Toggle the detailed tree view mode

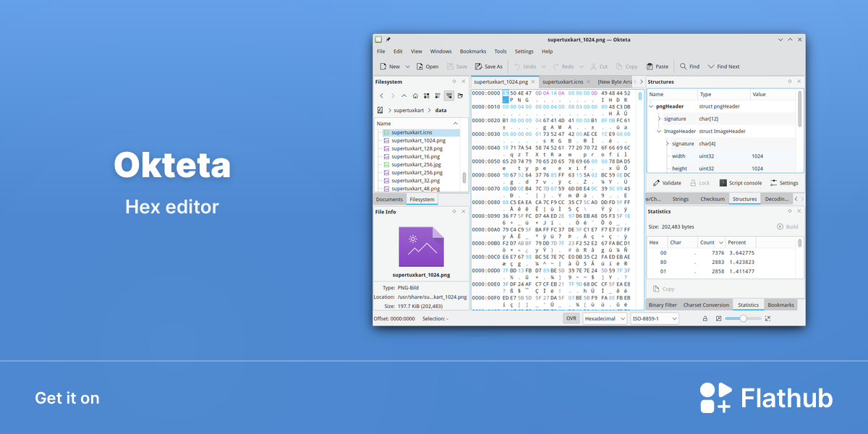click(449, 95)
